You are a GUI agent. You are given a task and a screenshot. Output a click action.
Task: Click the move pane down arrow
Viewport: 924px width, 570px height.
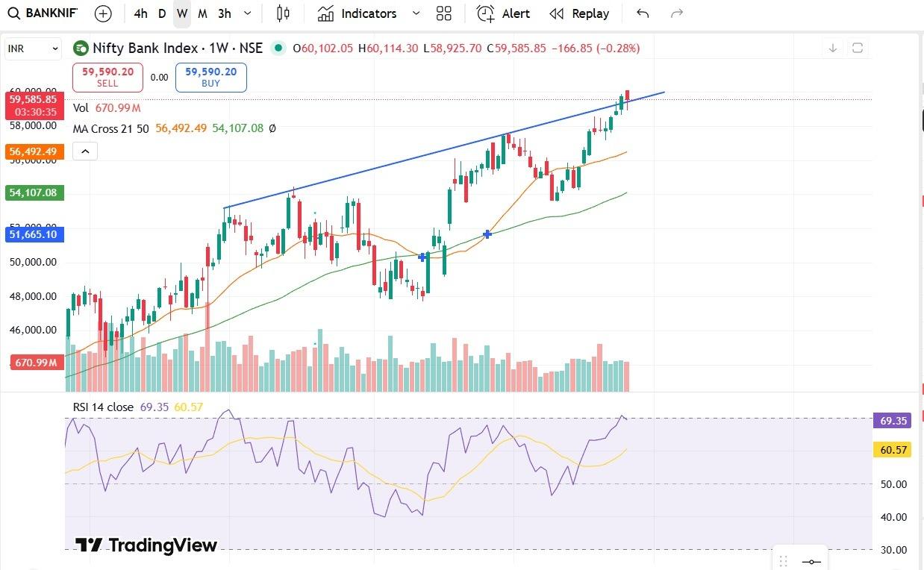point(834,48)
